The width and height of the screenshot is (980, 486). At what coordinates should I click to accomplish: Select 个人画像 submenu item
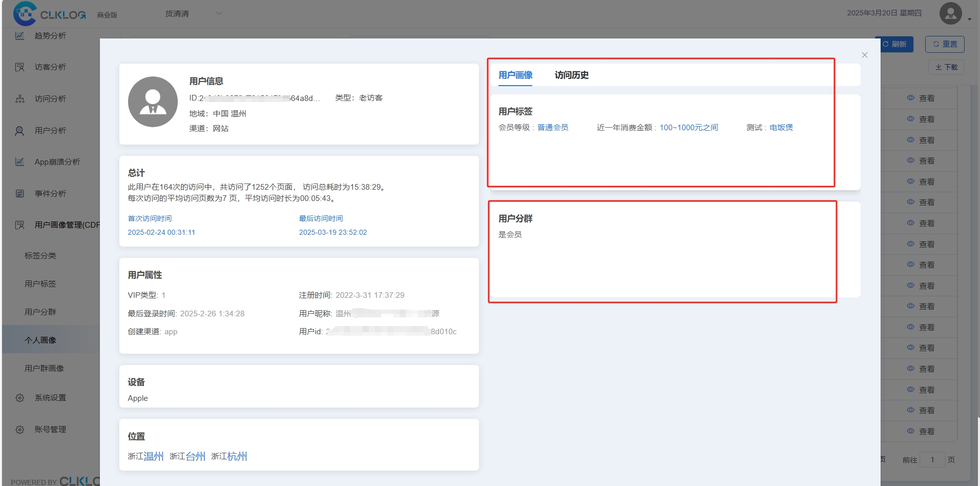(x=40, y=340)
